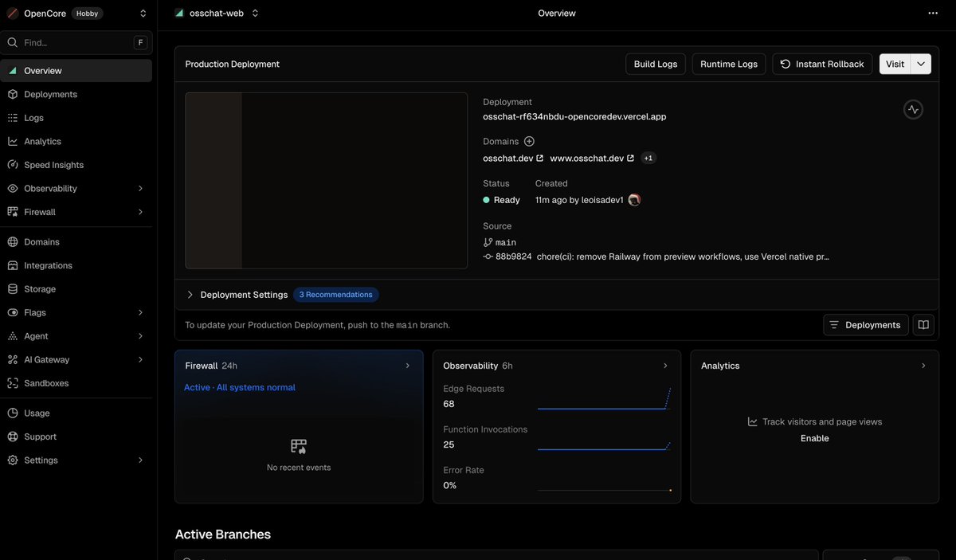The height and width of the screenshot is (560, 956).
Task: Click the Error Rate value 0%
Action: click(x=450, y=485)
